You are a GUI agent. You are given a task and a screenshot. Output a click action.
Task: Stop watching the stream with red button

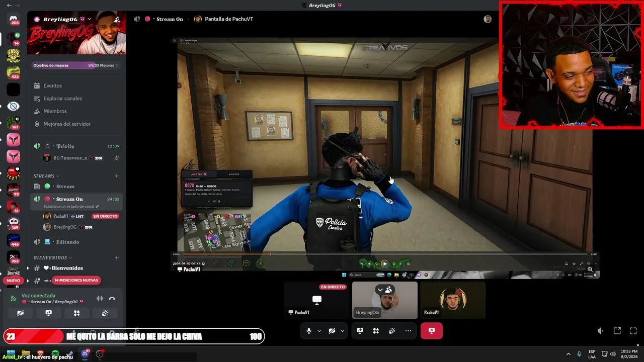pyautogui.click(x=431, y=331)
